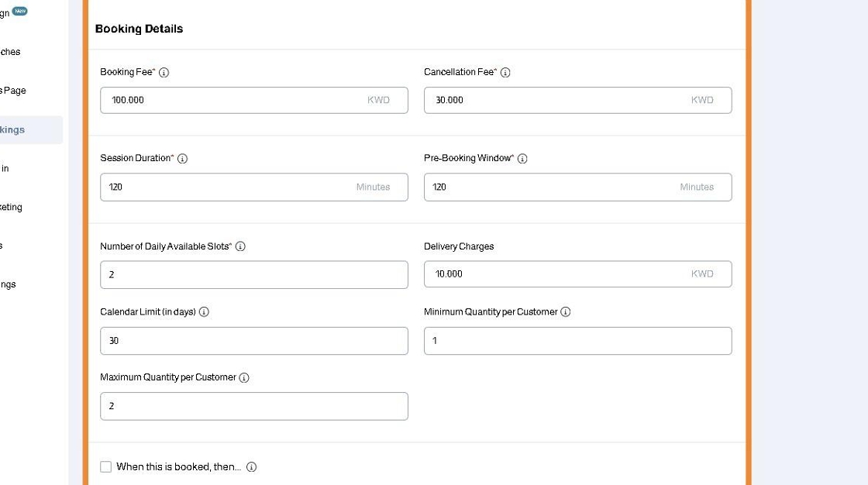
Task: Click the Maximum Quantity per Customer field
Action: click(x=253, y=406)
